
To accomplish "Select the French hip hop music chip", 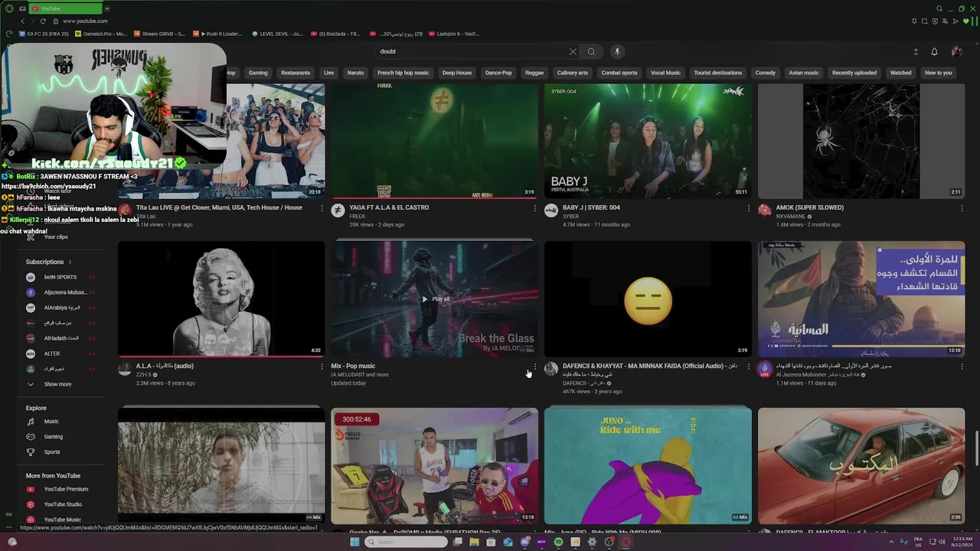I will 403,73.
